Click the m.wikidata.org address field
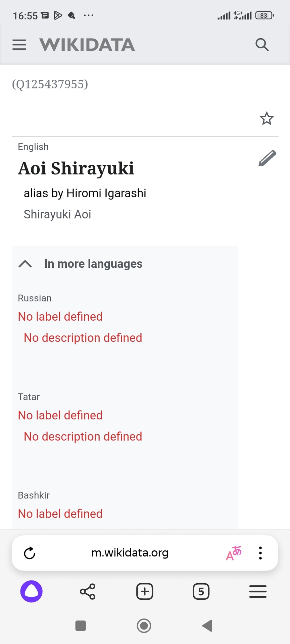 coord(130,553)
